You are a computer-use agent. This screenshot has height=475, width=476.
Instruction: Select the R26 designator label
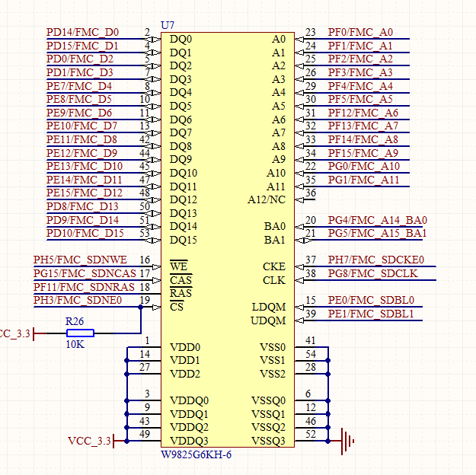click(x=75, y=321)
